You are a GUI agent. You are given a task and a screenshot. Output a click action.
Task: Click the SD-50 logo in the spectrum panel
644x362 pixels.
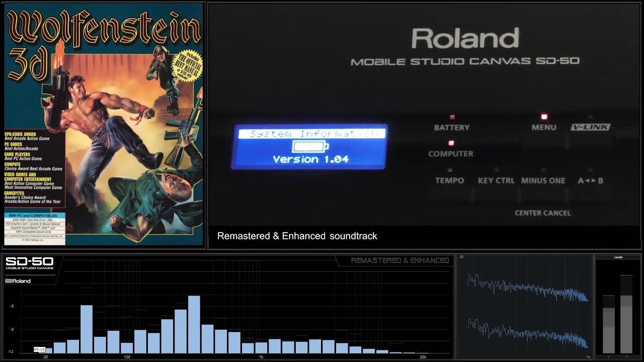click(x=29, y=261)
